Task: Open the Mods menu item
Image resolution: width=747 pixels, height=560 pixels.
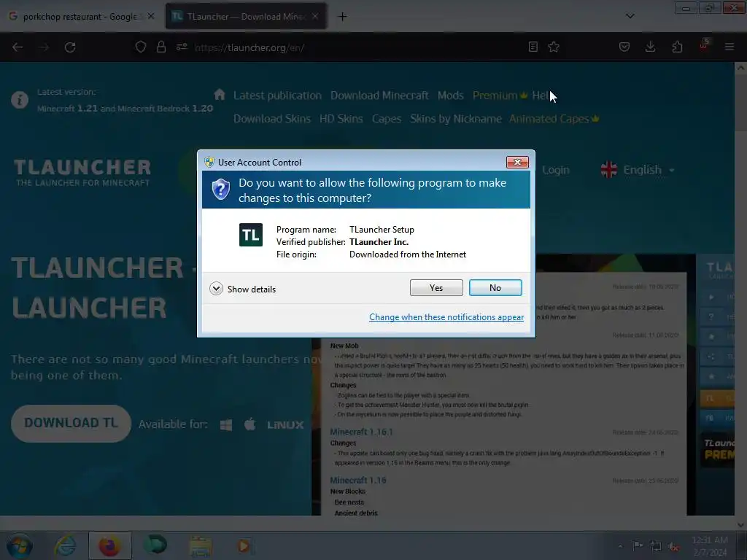Action: [x=450, y=96]
